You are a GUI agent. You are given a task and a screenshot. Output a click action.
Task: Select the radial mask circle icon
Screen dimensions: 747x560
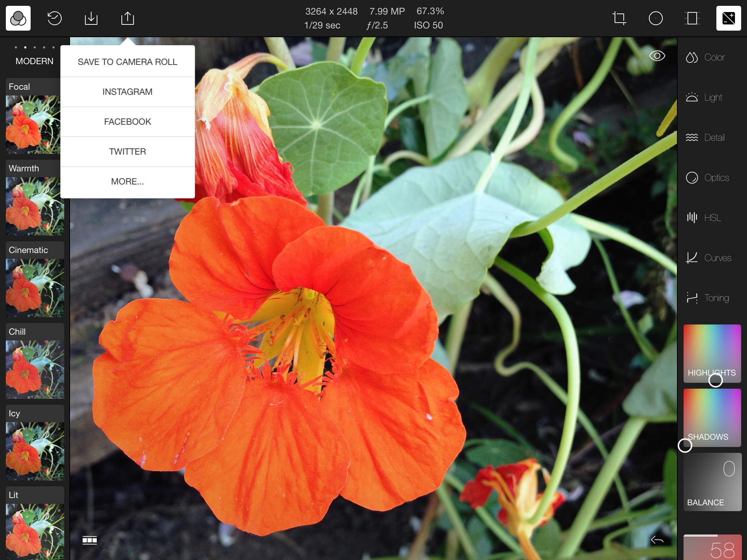[656, 18]
